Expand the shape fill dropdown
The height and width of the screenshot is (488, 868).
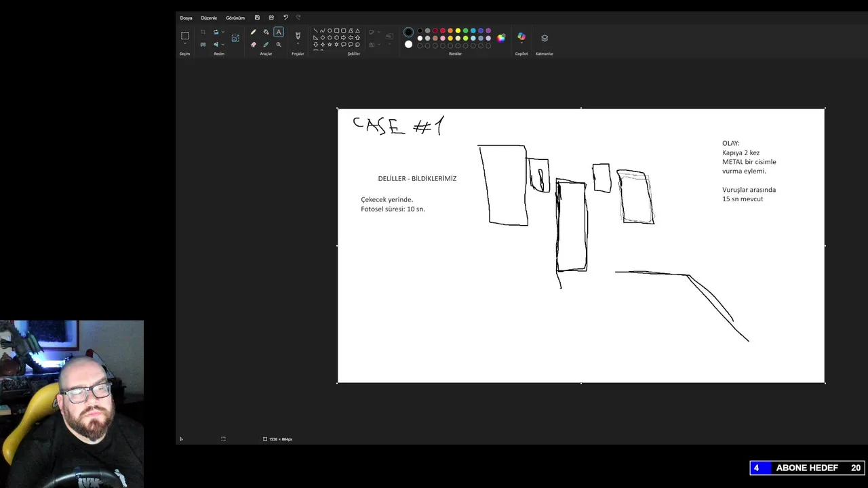[378, 45]
